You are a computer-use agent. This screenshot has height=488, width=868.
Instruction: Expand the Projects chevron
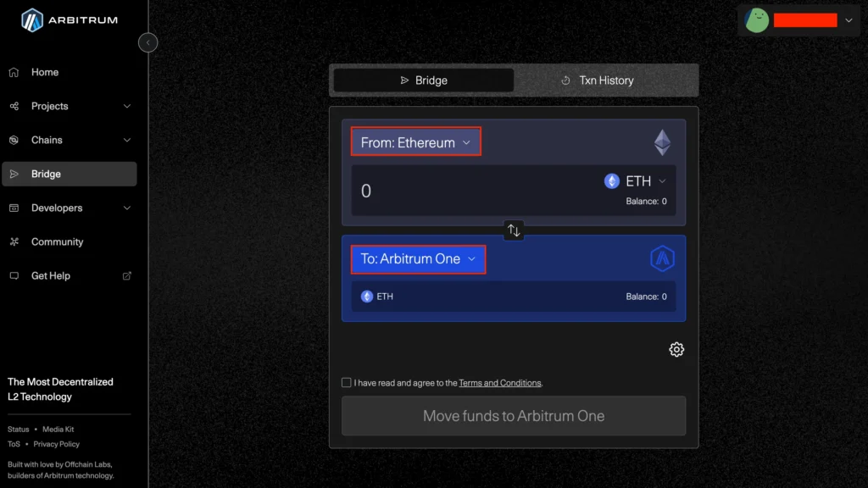127,106
